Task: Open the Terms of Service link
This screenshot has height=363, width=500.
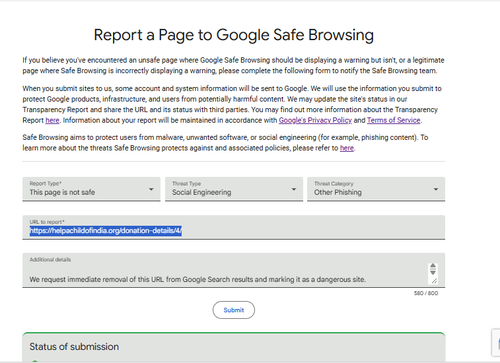Action: point(394,120)
